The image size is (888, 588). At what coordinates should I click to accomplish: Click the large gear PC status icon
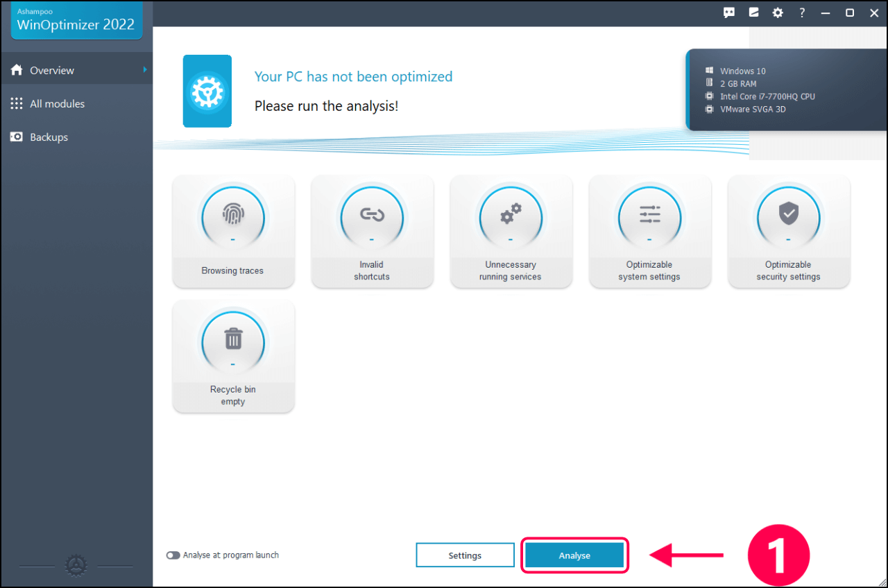point(207,91)
